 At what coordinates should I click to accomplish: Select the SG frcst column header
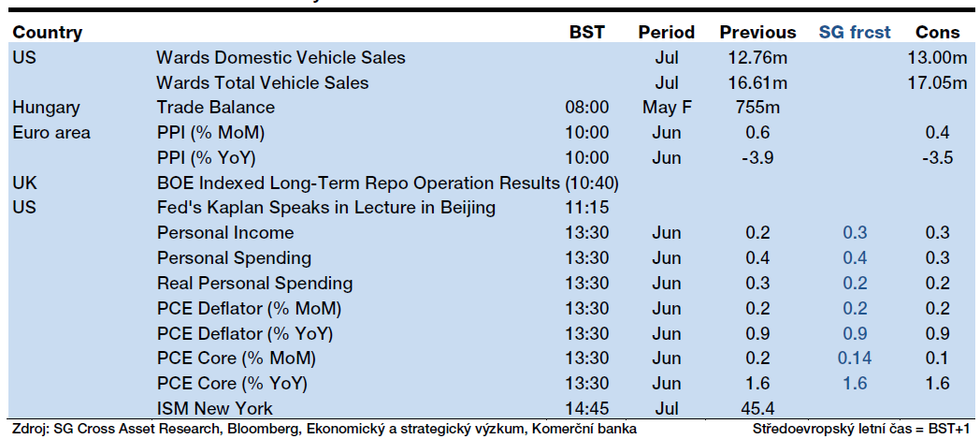(855, 32)
